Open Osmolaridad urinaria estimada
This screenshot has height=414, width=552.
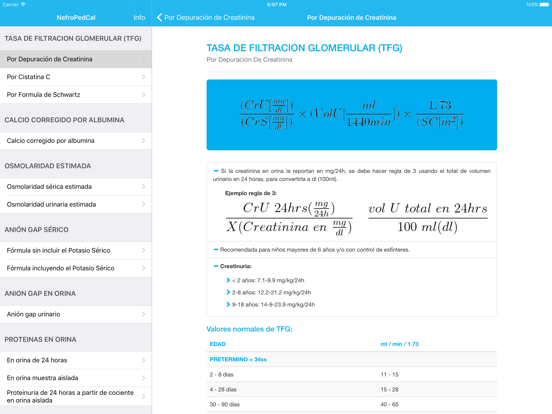(x=76, y=204)
